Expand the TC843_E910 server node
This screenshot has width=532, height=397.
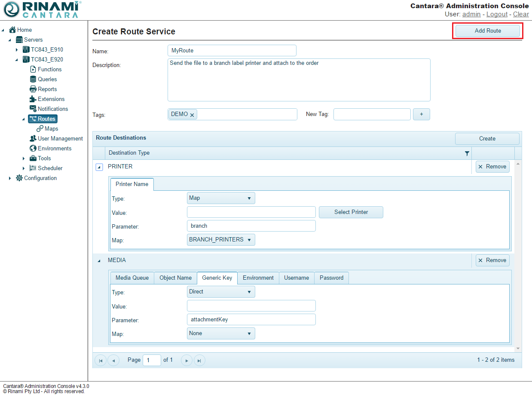click(x=17, y=50)
